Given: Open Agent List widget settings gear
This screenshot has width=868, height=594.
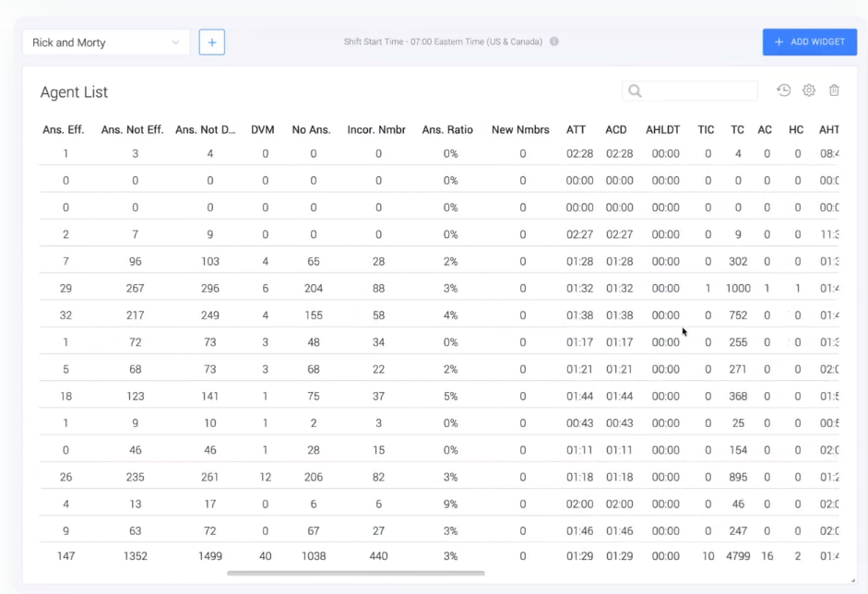Looking at the screenshot, I should pyautogui.click(x=809, y=90).
